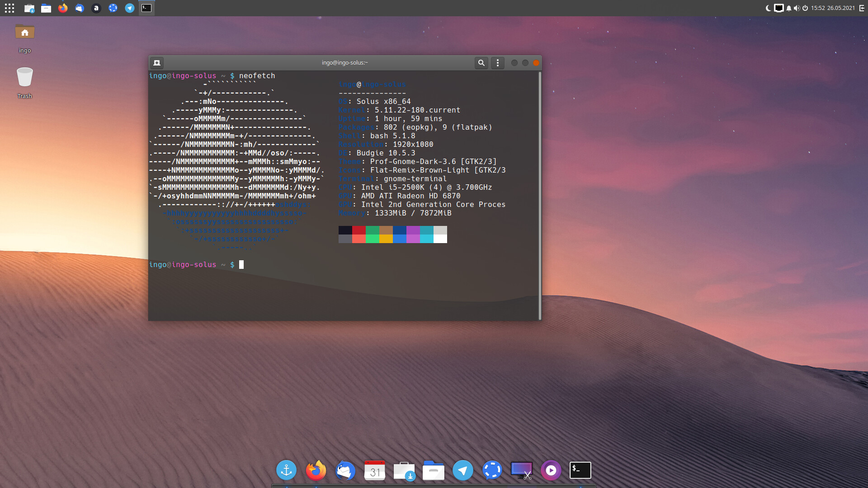Click the kernel value '5.11.22-180.current'

point(417,110)
